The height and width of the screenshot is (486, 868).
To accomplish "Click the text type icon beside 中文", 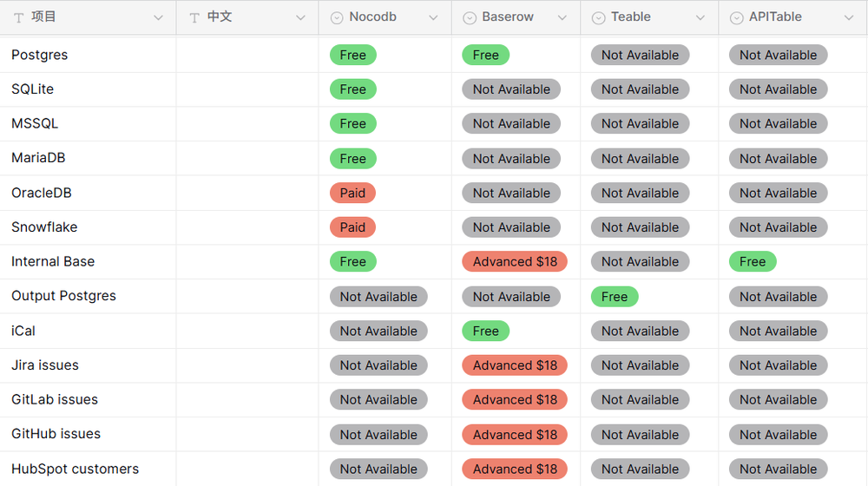I will (194, 17).
